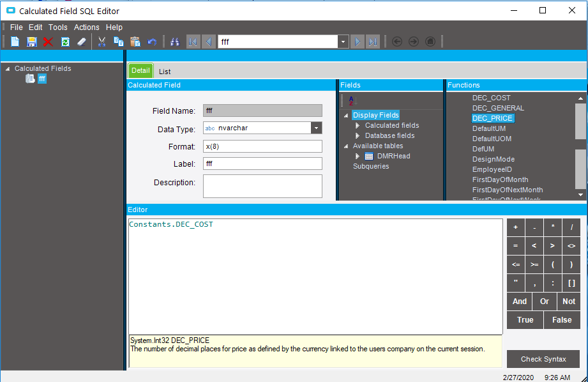Open the Help menu
588x382 pixels.
[114, 27]
